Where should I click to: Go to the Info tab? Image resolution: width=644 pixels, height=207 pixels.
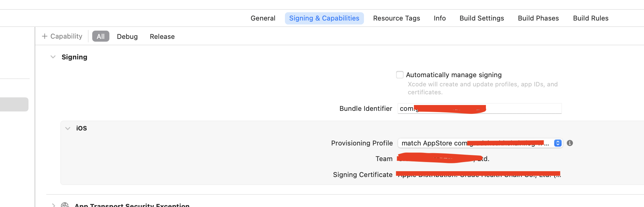(440, 18)
